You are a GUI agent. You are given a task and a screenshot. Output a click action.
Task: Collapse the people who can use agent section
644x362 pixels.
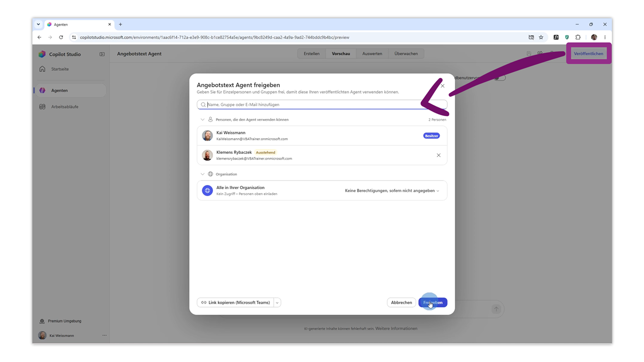point(203,120)
